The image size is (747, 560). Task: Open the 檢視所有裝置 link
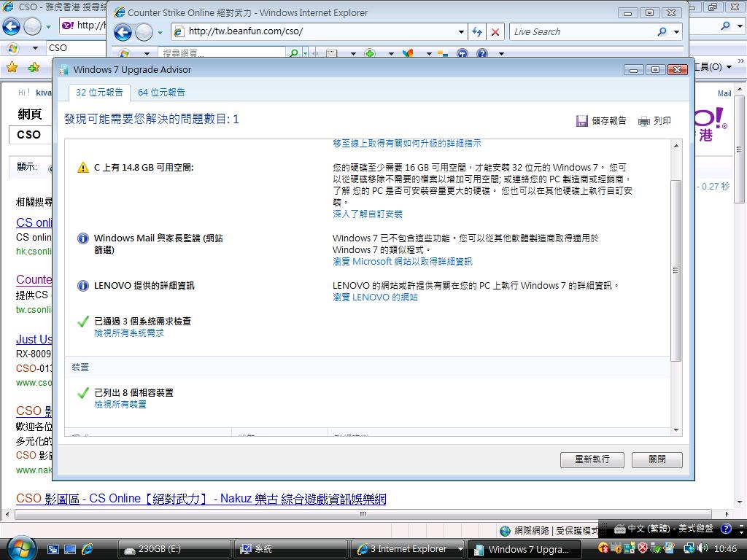pos(120,404)
